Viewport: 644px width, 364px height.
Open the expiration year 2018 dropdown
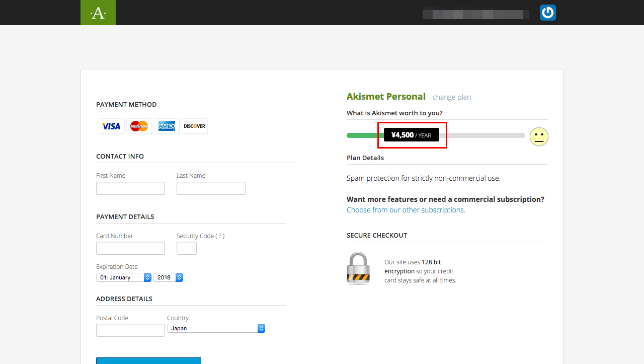(x=168, y=277)
